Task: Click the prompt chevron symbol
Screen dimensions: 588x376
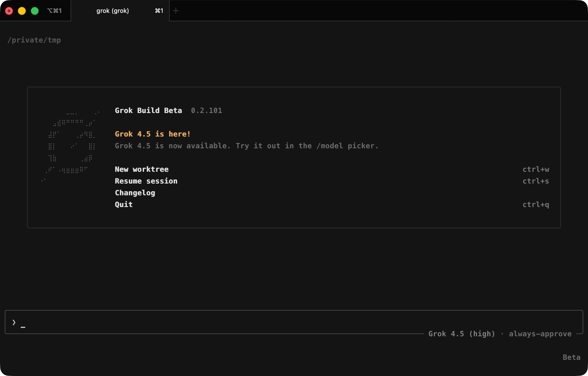Action: (14, 322)
